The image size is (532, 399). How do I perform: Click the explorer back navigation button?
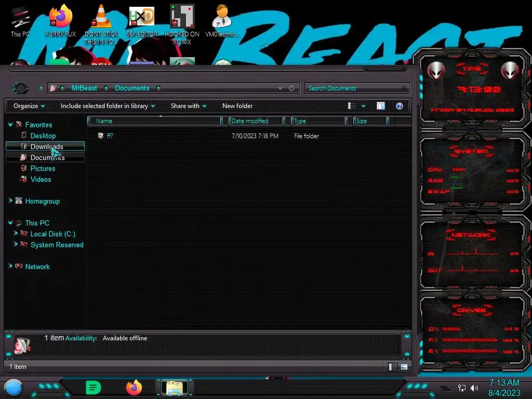click(21, 88)
